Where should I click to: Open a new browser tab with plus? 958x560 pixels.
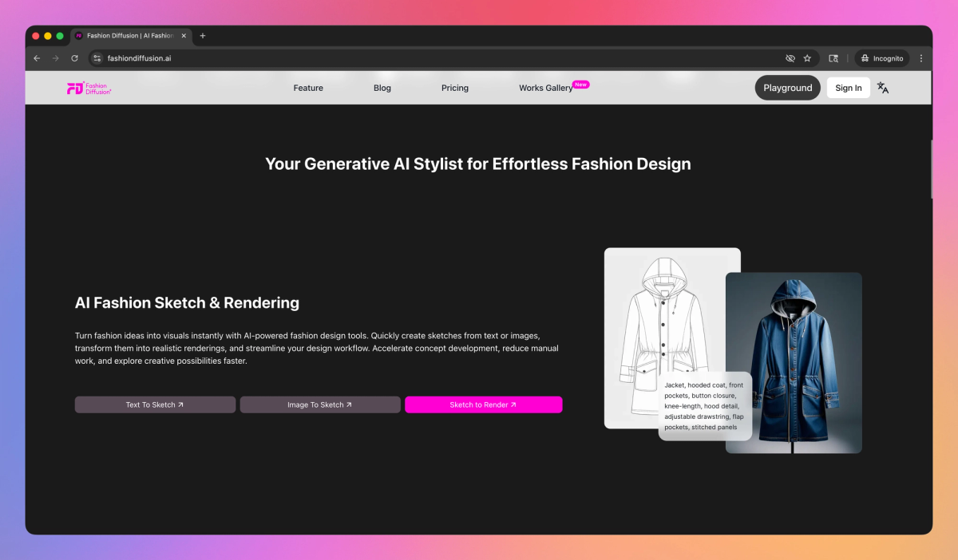click(203, 35)
